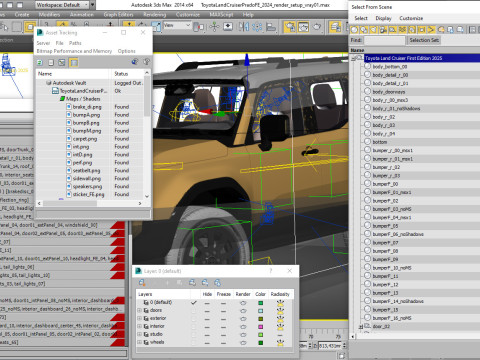480x360 pixels.
Task: Click Align tool in main toolbar
Action: click(x=271, y=27)
